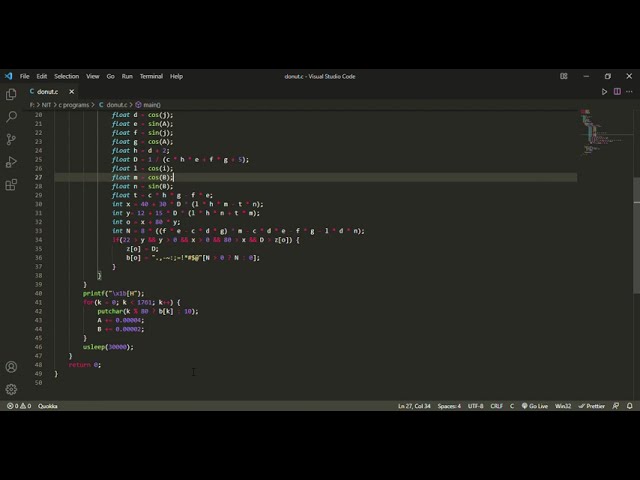Show errors count in status bar
The width and height of the screenshot is (640, 480).
[12, 406]
